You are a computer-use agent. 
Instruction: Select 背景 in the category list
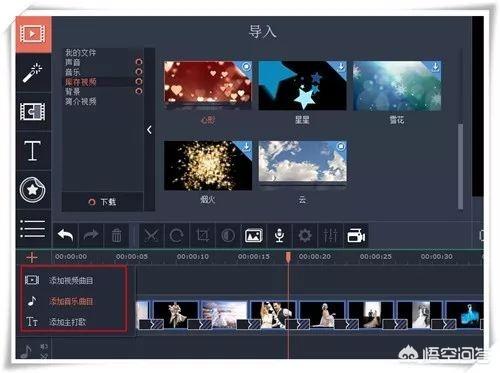[x=73, y=91]
